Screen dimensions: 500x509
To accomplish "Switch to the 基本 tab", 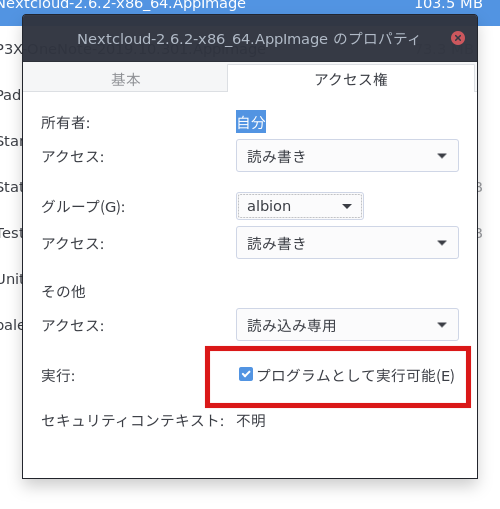I will point(126,79).
